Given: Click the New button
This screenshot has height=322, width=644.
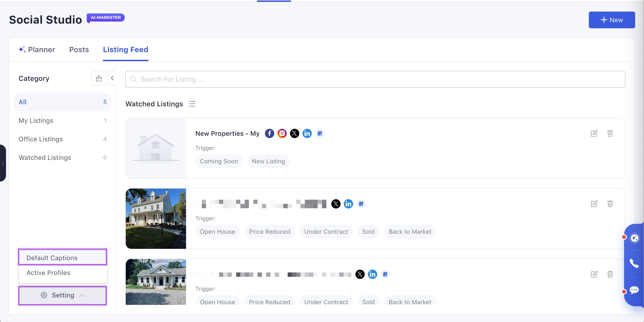Looking at the screenshot, I should [x=612, y=20].
